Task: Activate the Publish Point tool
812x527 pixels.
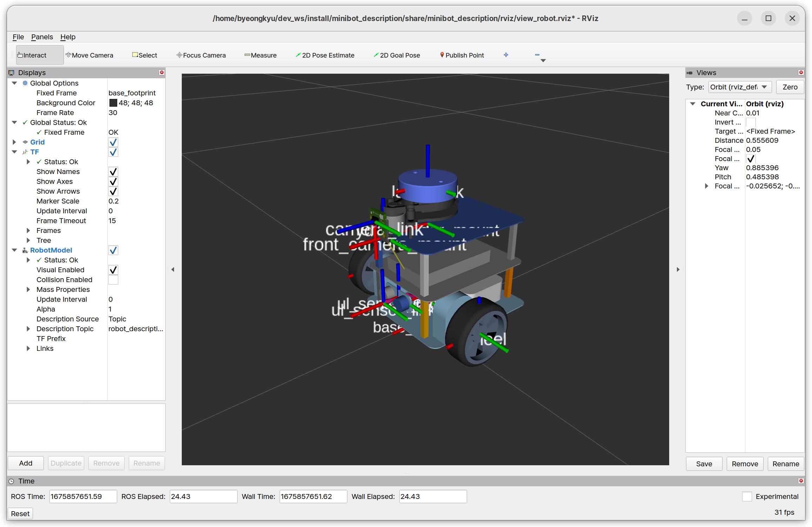Action: click(x=461, y=55)
